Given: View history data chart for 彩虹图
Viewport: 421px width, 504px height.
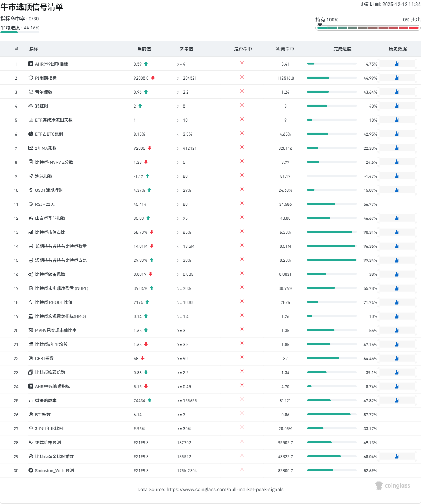Looking at the screenshot, I should click(397, 106).
